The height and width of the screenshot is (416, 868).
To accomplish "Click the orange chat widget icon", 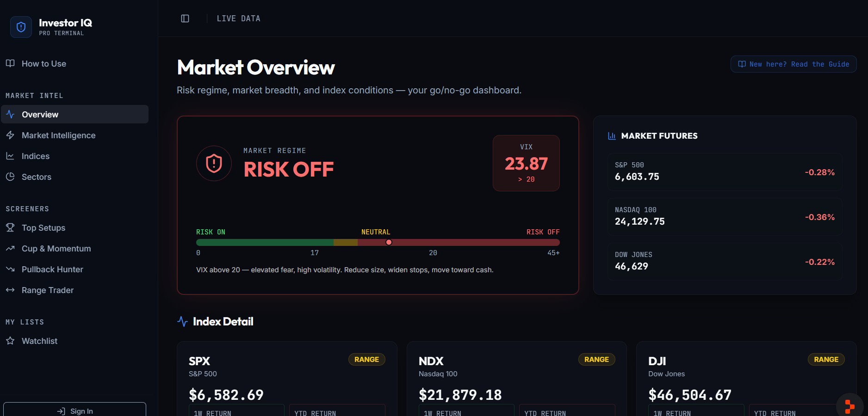I will (849, 406).
